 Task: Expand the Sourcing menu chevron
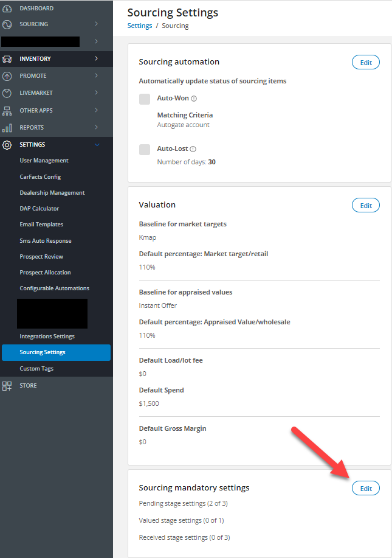tap(96, 24)
